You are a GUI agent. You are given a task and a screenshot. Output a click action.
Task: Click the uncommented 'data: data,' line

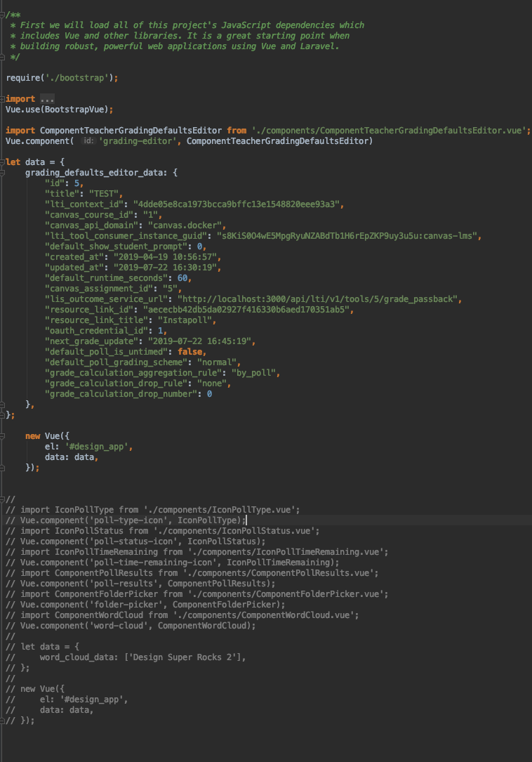[x=72, y=457]
